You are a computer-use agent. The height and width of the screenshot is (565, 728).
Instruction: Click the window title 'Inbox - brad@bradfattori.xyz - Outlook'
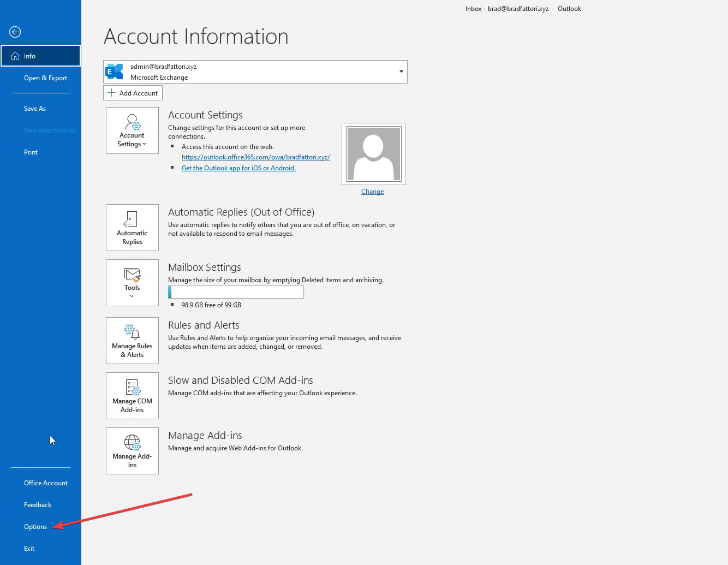point(523,9)
